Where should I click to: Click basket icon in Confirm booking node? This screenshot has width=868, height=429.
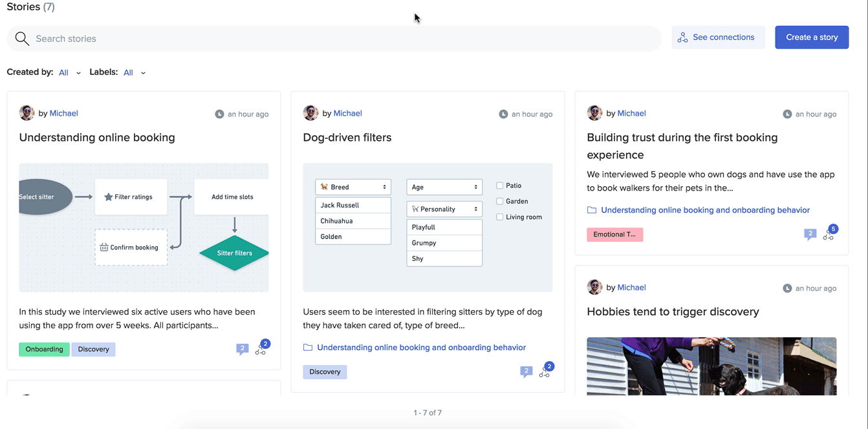point(104,247)
